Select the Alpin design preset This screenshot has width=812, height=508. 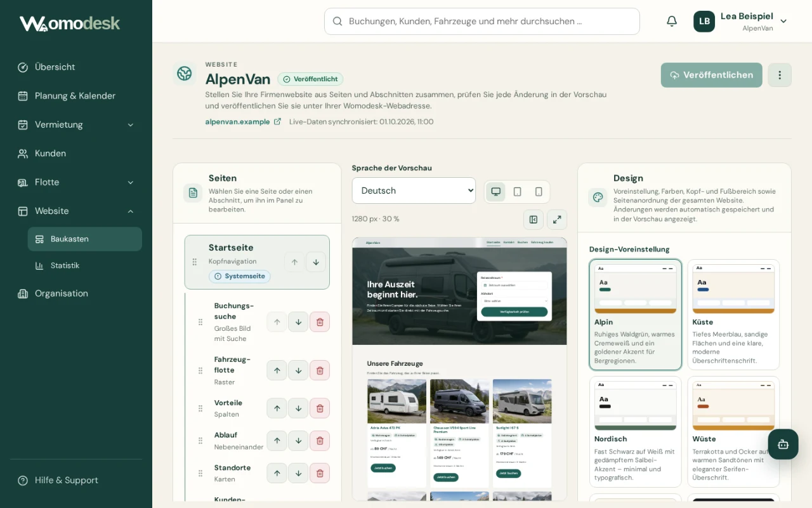click(636, 315)
